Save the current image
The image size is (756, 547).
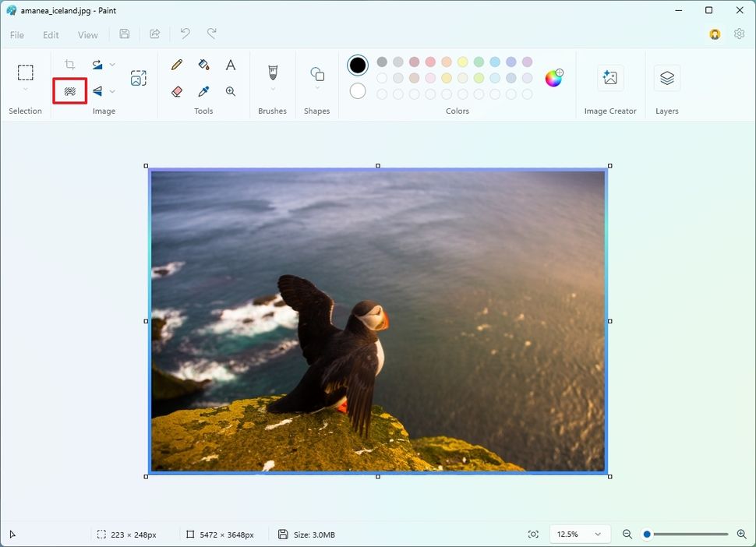click(x=124, y=34)
